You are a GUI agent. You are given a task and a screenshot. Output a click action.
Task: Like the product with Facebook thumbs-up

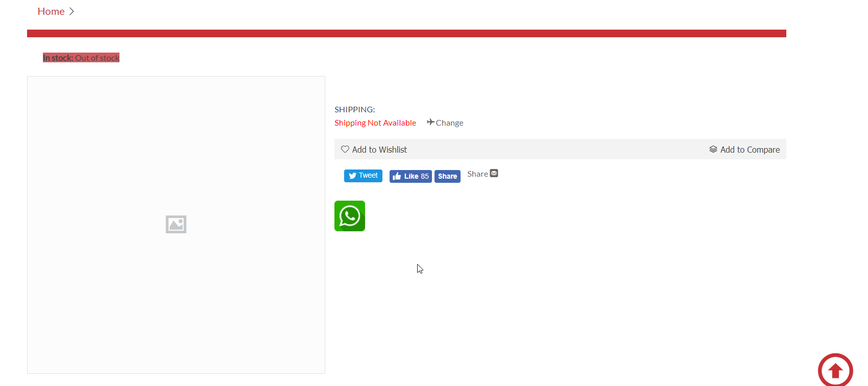(x=411, y=176)
